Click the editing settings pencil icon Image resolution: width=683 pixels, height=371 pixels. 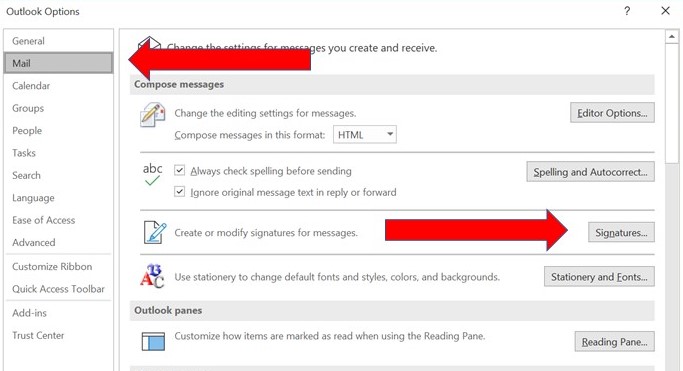click(152, 115)
